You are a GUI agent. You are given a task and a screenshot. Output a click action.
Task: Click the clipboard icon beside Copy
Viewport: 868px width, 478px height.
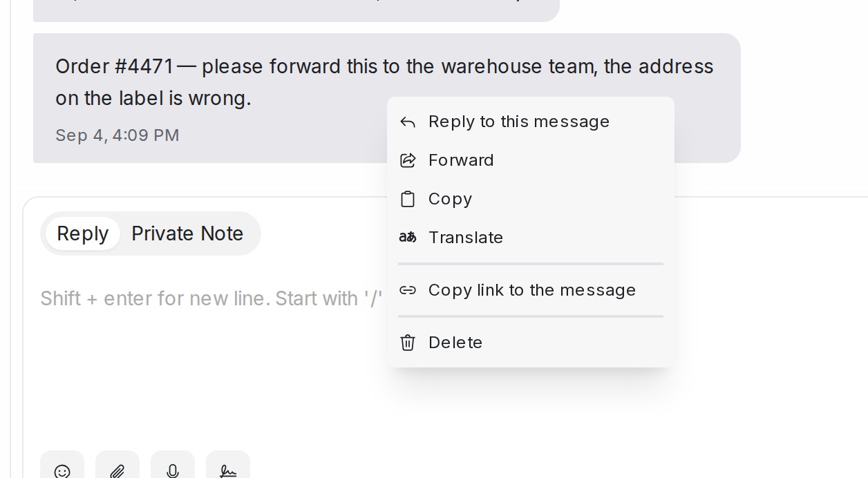point(408,199)
